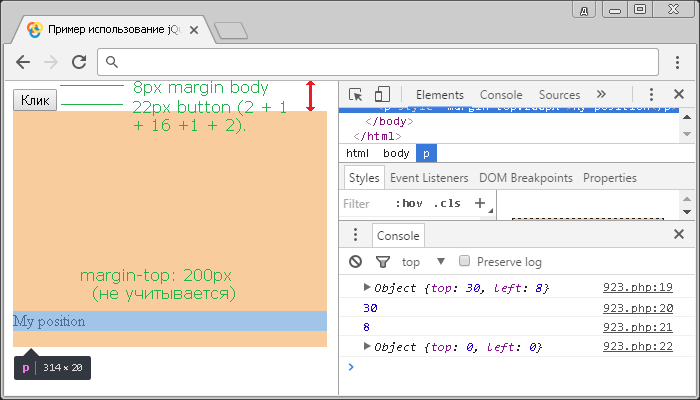Add a new style rule plus icon

[480, 203]
